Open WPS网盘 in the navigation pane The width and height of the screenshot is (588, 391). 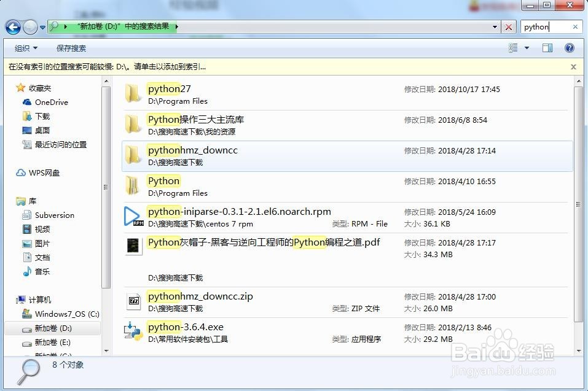point(37,172)
